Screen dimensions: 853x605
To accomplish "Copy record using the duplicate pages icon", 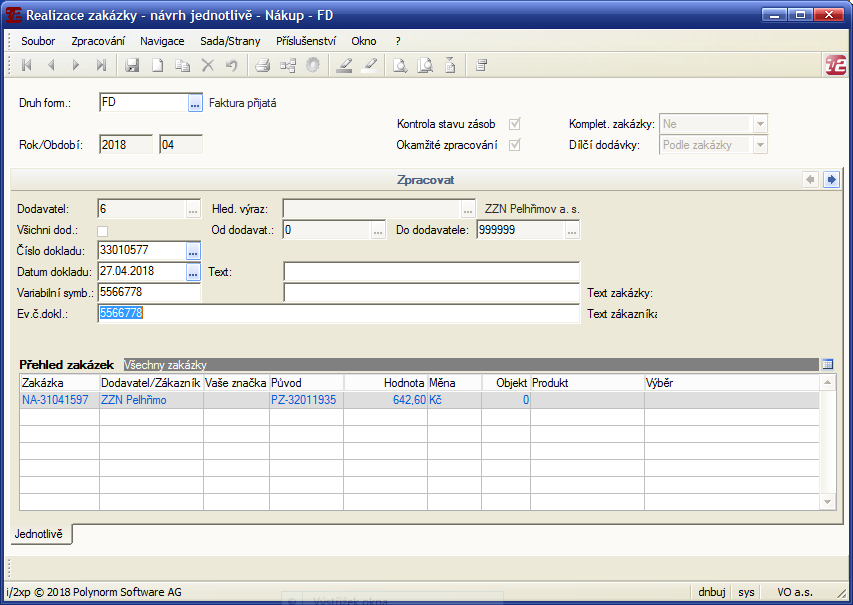I will point(182,65).
